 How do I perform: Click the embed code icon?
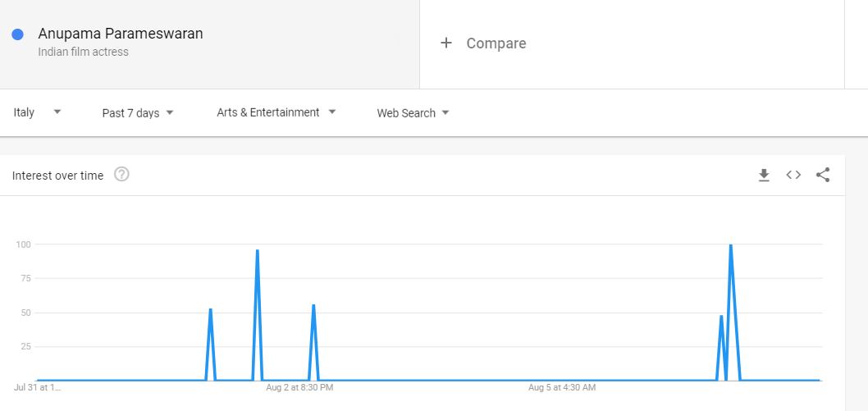[793, 175]
